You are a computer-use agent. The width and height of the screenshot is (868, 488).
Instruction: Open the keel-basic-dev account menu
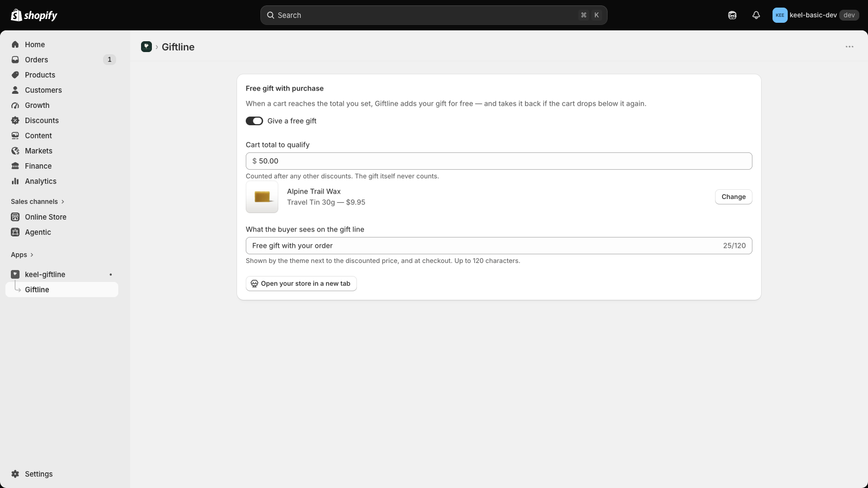(815, 15)
